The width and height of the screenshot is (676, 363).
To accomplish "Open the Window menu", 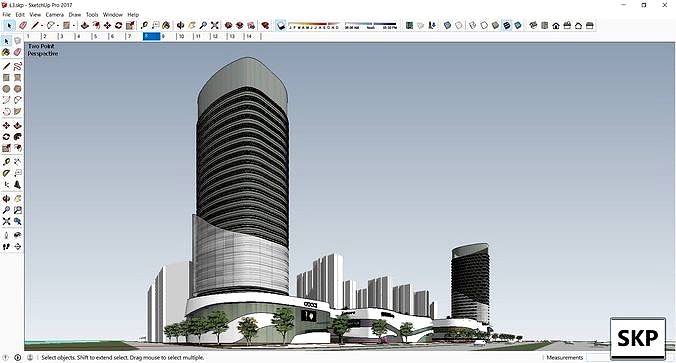I will [x=113, y=15].
